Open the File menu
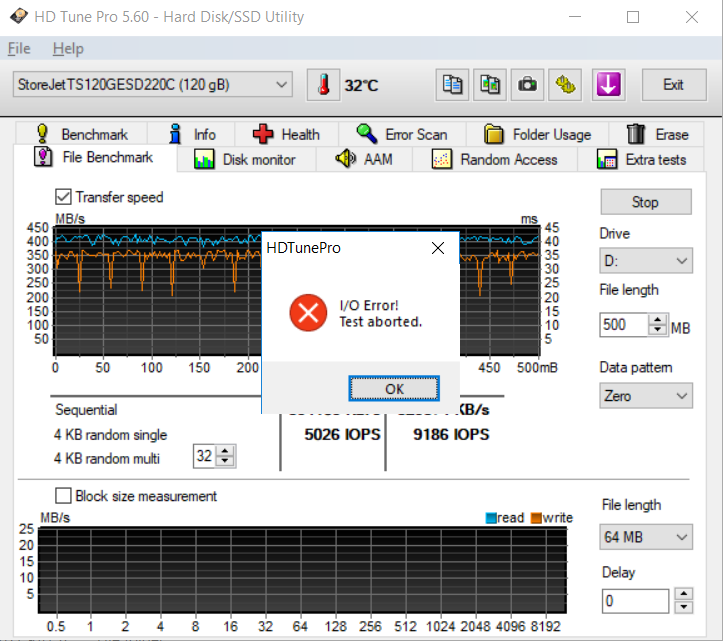This screenshot has height=641, width=724. [x=19, y=48]
